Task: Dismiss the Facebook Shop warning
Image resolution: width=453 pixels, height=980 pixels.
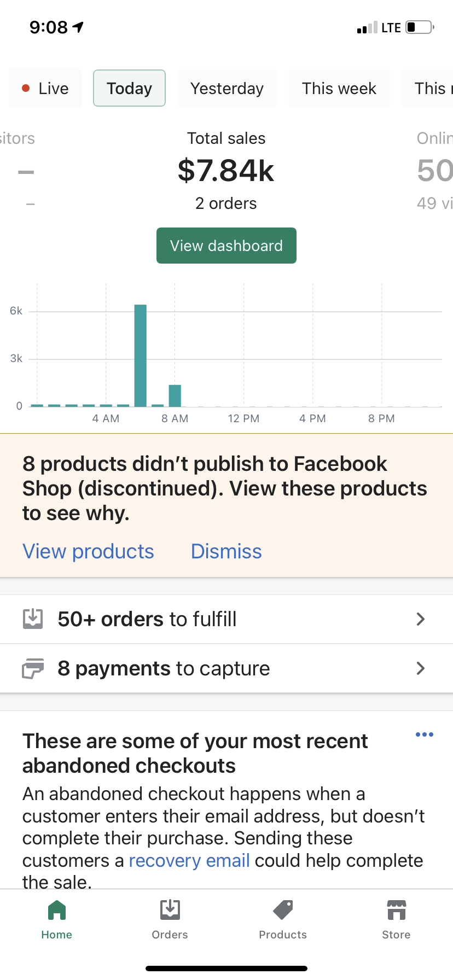Action: [226, 551]
